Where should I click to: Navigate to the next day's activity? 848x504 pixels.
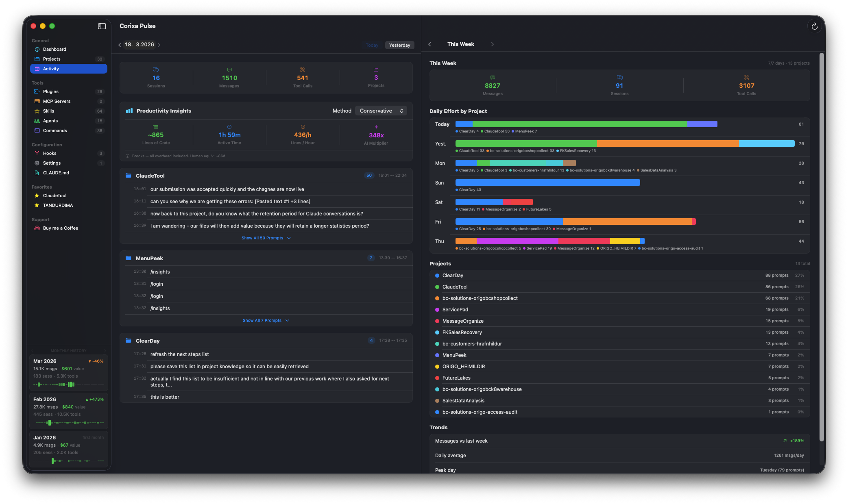point(159,45)
